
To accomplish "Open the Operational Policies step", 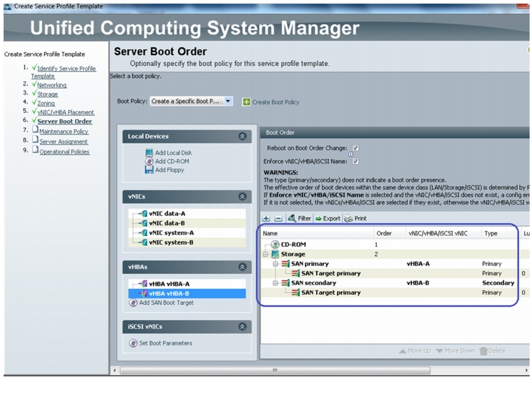I will pos(64,152).
